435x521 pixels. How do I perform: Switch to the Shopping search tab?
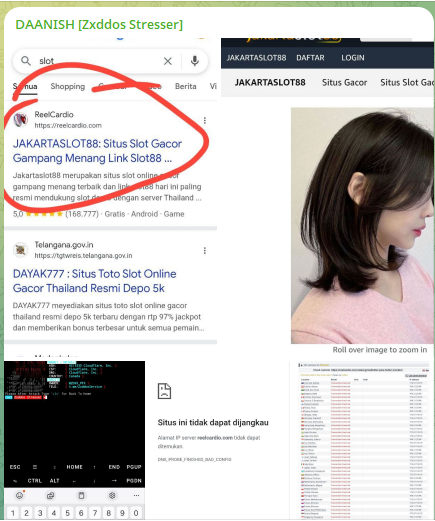[68, 86]
